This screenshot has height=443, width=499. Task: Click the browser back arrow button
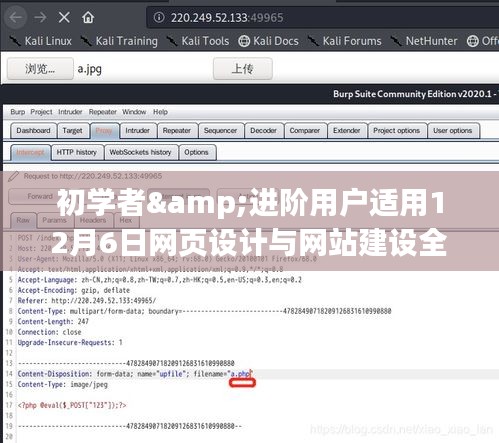[x=16, y=17]
